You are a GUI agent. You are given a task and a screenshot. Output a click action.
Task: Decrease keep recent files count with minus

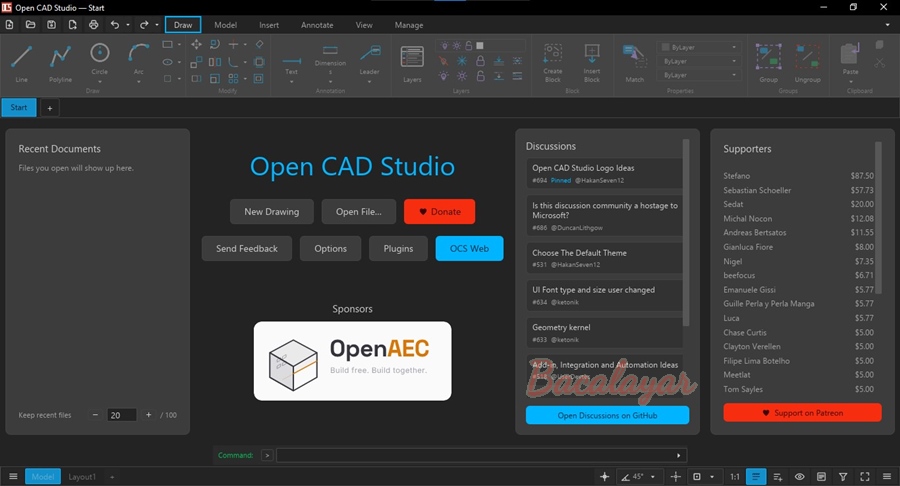95,415
